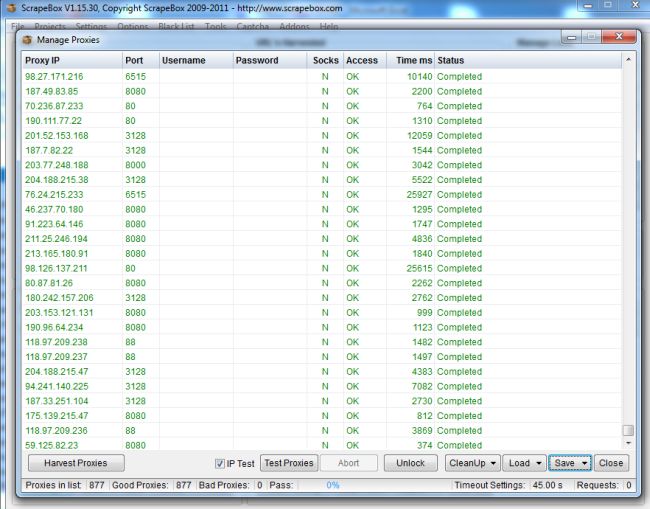
Task: Open the File menu in ScrapeBox
Action: point(18,27)
